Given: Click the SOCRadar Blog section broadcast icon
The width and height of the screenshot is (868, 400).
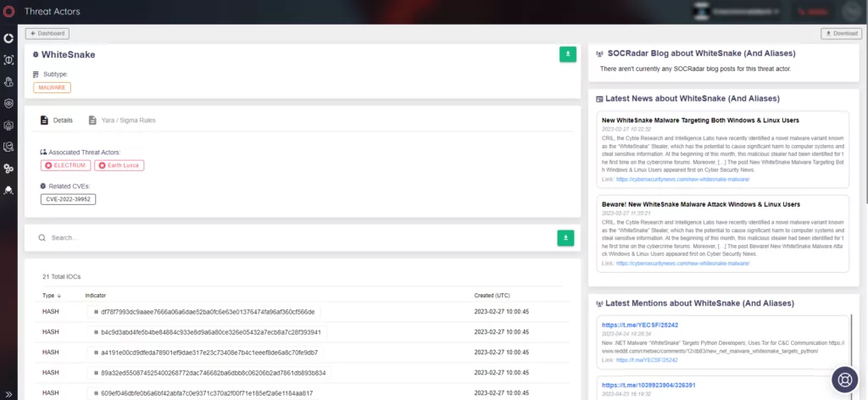Looking at the screenshot, I should pyautogui.click(x=599, y=53).
